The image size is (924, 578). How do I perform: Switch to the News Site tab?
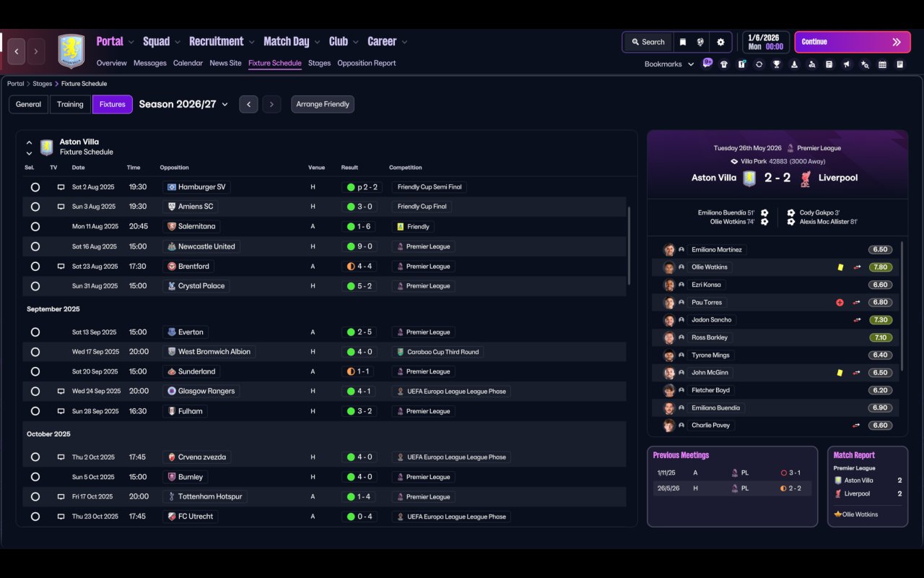click(225, 63)
